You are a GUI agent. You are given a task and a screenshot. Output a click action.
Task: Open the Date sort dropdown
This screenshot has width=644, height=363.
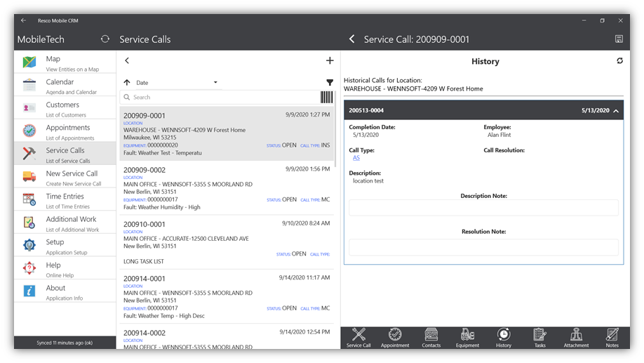point(177,83)
